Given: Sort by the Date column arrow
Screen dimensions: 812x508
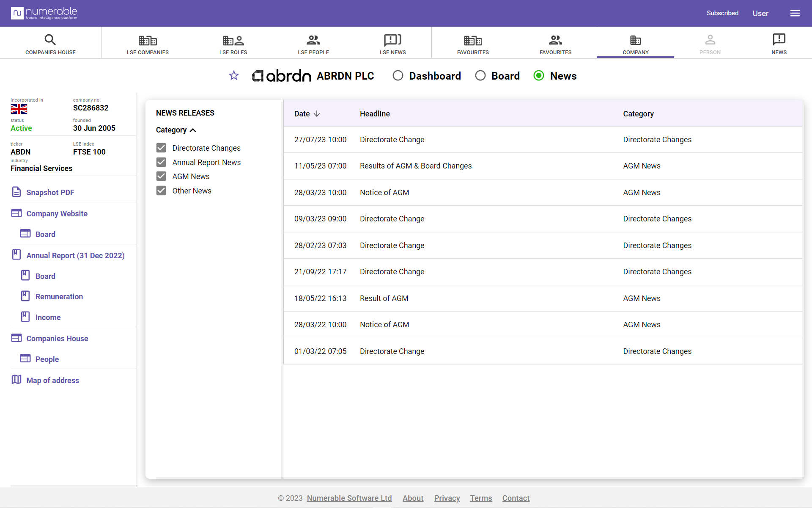Looking at the screenshot, I should pos(317,114).
